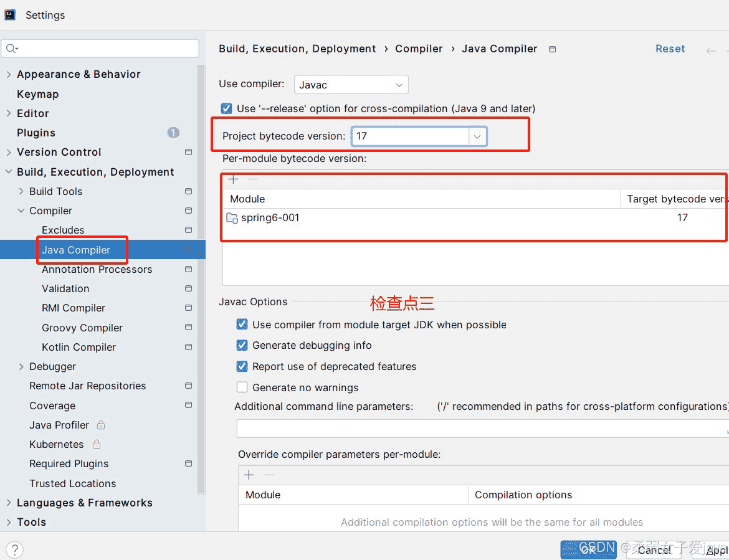The height and width of the screenshot is (560, 729).
Task: Toggle Generate debugging info checkbox
Action: click(x=242, y=345)
